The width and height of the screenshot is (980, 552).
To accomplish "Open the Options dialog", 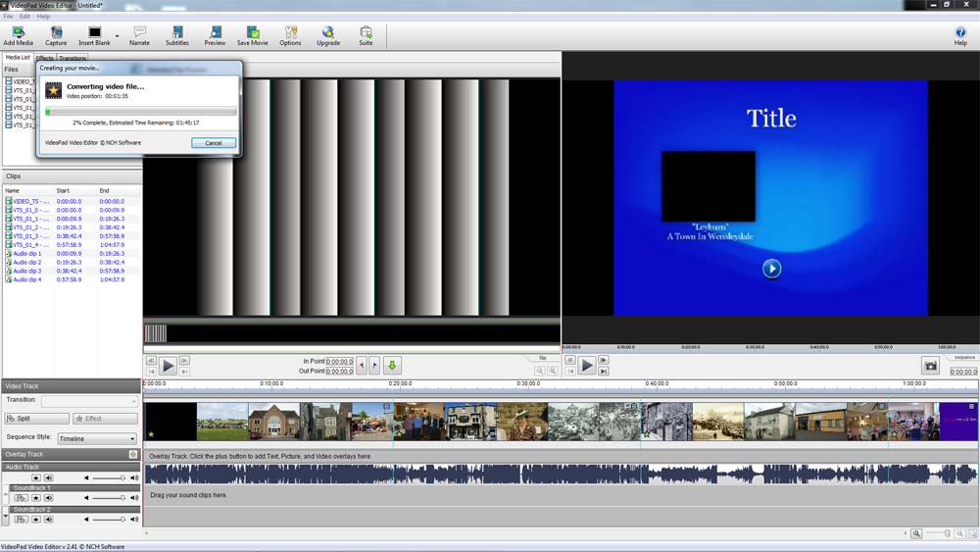I will click(290, 35).
